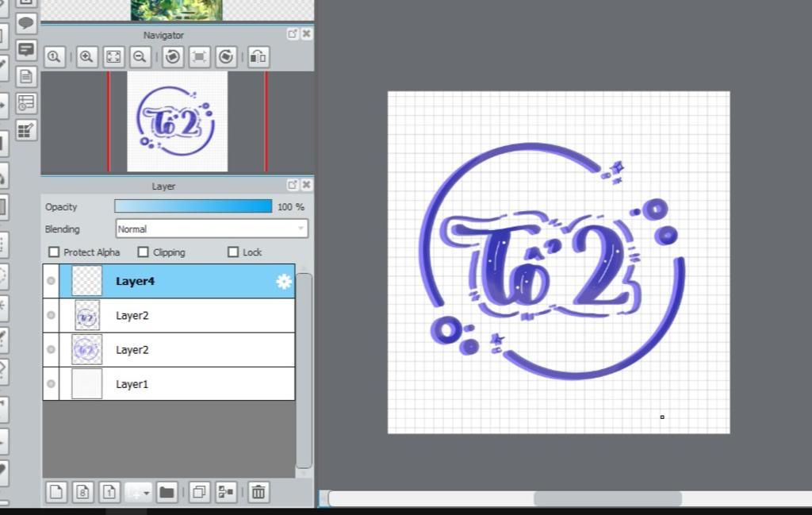Reset canvas rotation in Navigator
The height and width of the screenshot is (515, 812).
tap(199, 56)
